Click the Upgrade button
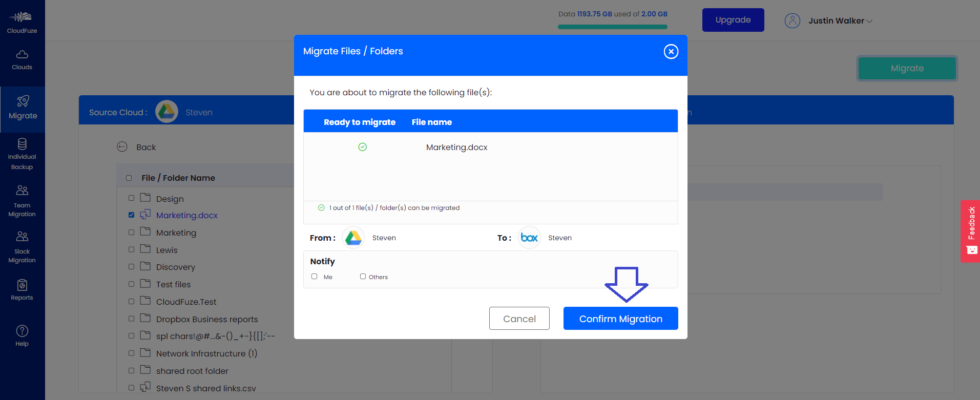 point(733,20)
